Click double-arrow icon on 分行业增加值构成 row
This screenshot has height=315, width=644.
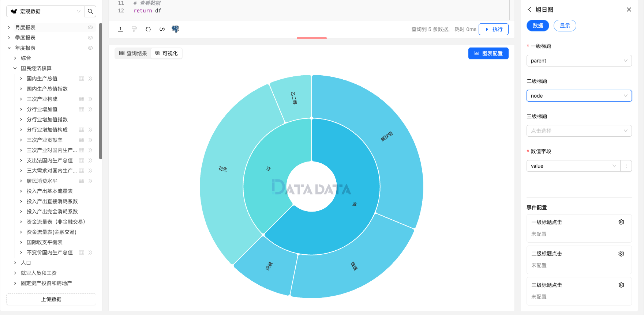pos(90,130)
